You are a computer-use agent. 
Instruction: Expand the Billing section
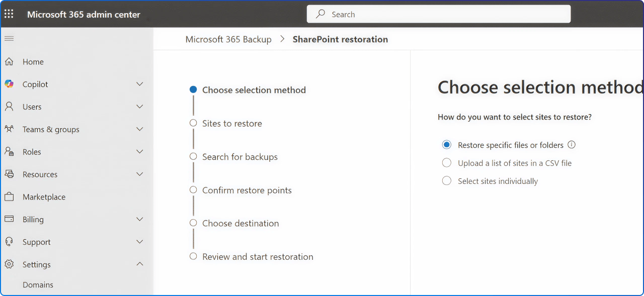coord(139,219)
